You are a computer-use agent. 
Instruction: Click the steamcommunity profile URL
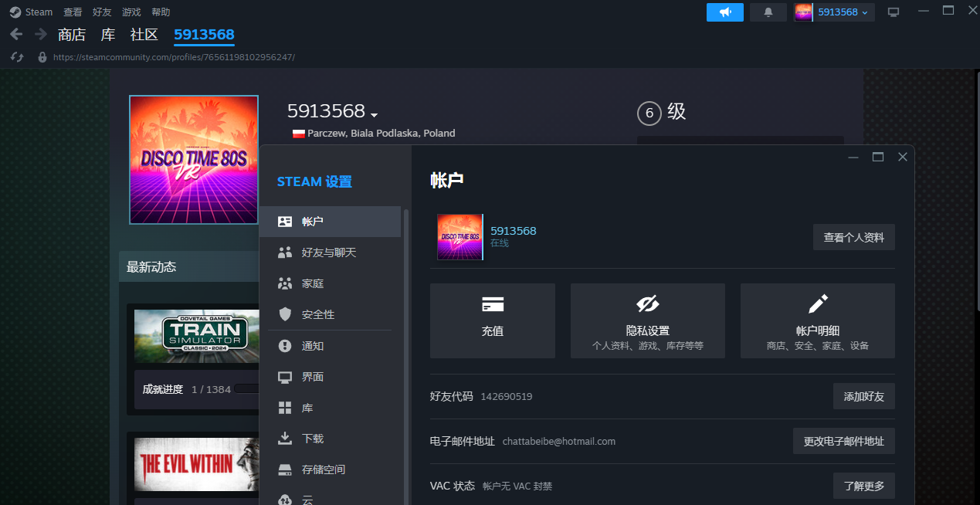[174, 57]
